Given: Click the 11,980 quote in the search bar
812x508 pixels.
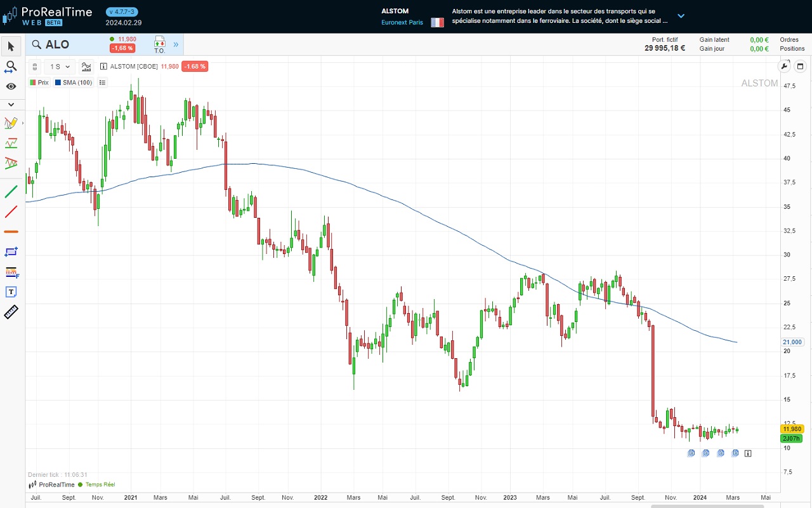Looking at the screenshot, I should 127,39.
